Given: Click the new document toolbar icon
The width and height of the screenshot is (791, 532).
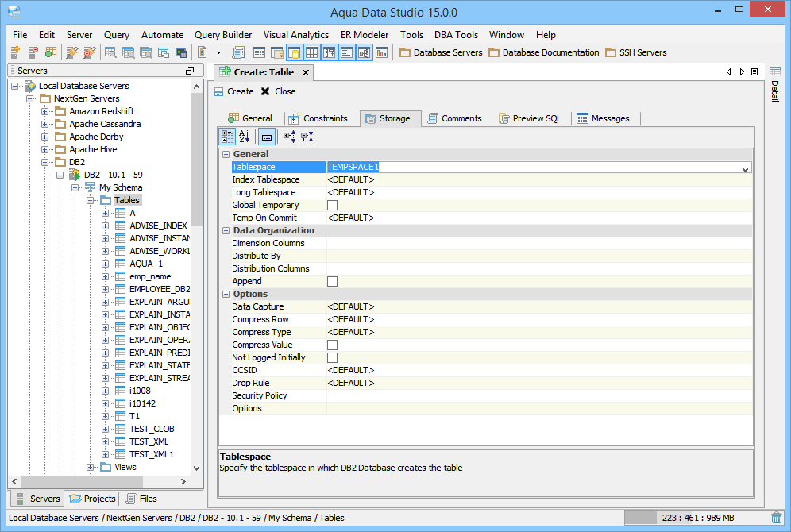Looking at the screenshot, I should click(x=203, y=52).
